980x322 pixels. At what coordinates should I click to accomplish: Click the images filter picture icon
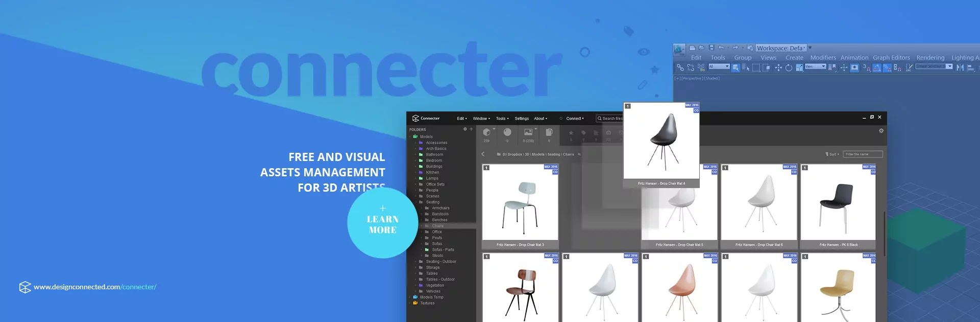pyautogui.click(x=528, y=132)
